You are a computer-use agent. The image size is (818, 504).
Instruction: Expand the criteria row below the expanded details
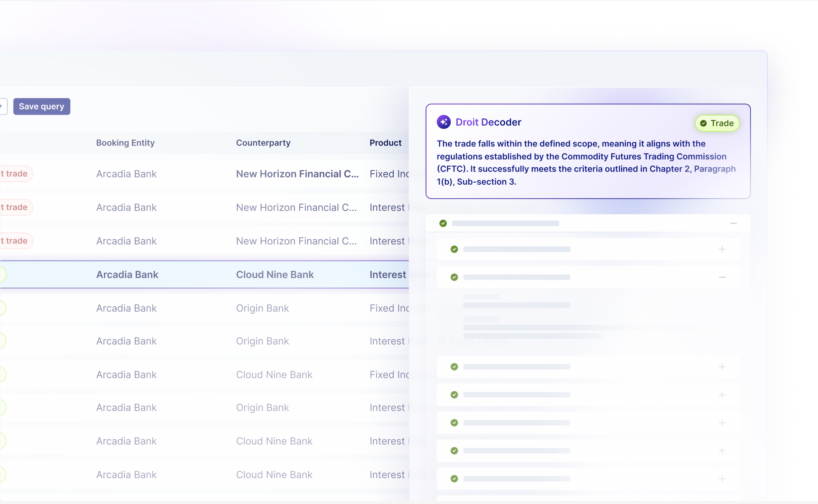point(722,367)
